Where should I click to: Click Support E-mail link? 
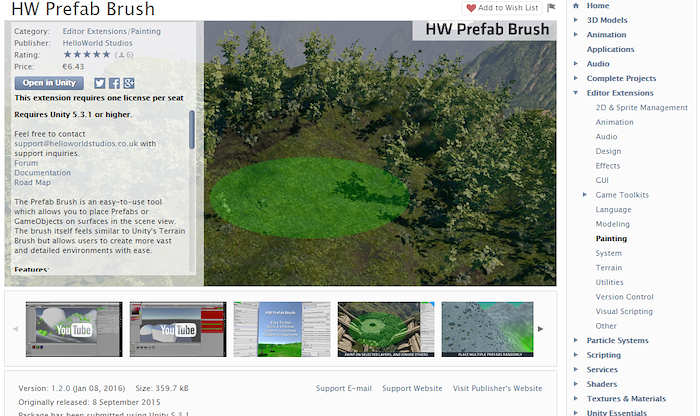point(344,388)
